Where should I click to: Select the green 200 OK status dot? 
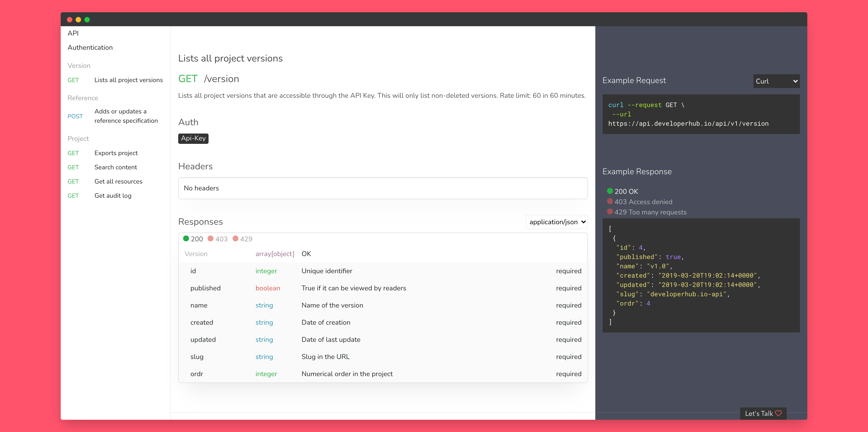(x=610, y=191)
